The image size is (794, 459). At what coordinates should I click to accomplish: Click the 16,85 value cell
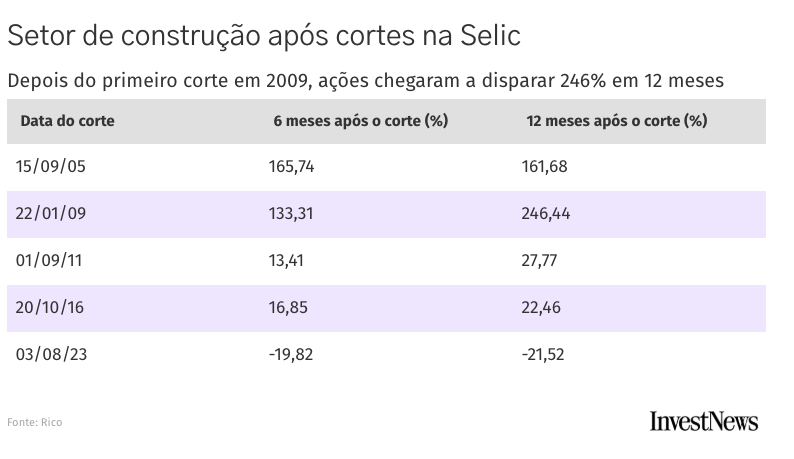pyautogui.click(x=287, y=308)
